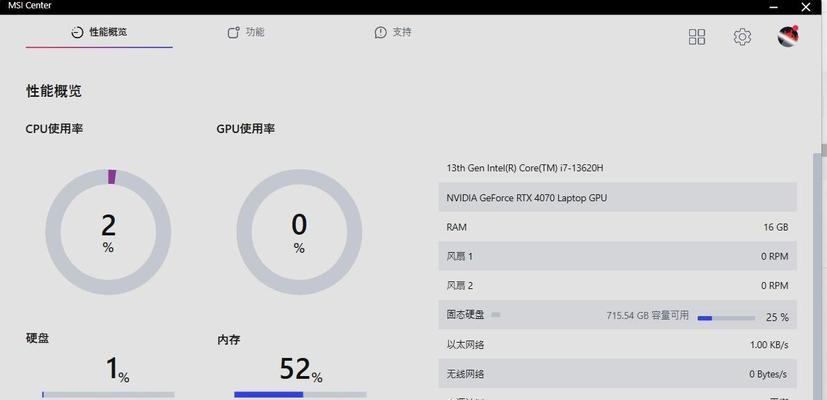Screen dimensions: 827x400
Task: Select the 13th Gen Intel Core i7-13620H row
Action: pos(617,168)
